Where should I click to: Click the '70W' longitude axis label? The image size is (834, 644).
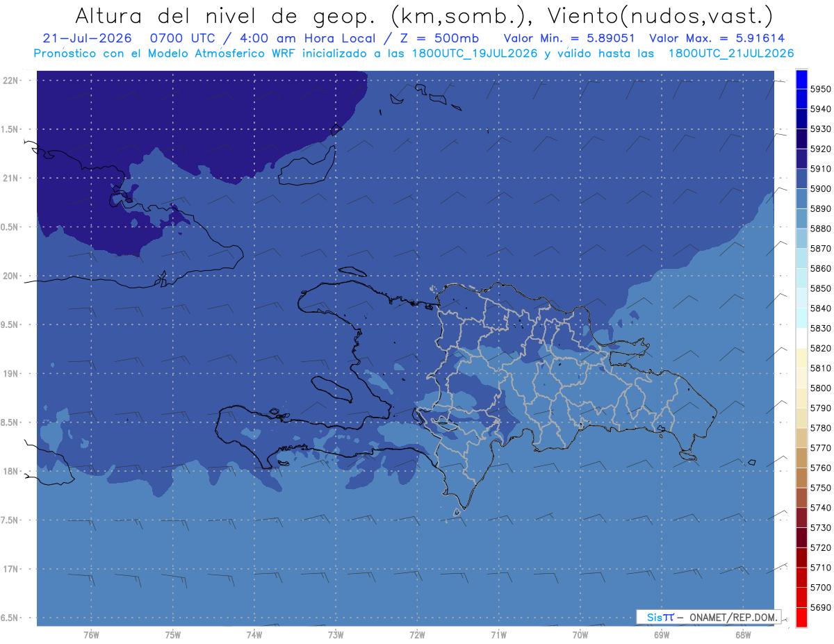580,636
